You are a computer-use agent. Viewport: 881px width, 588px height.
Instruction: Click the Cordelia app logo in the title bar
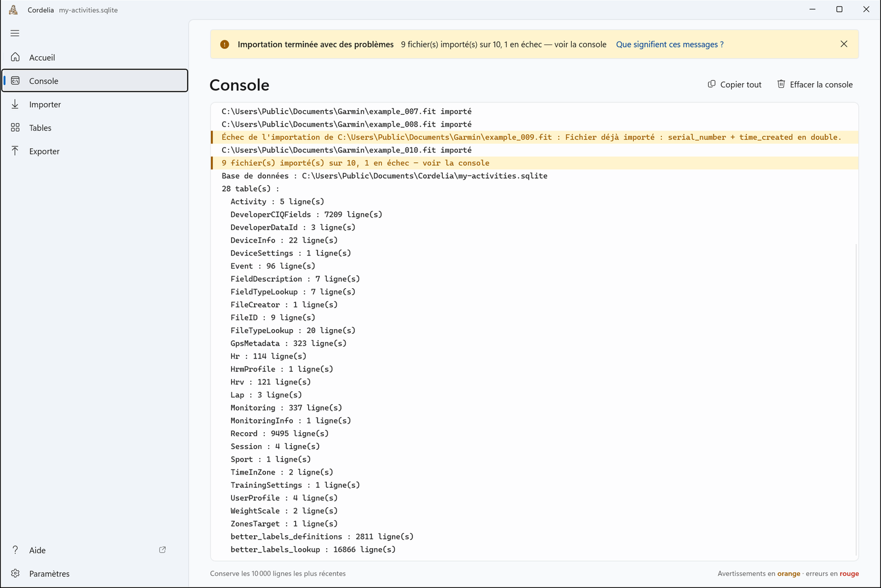(13, 10)
